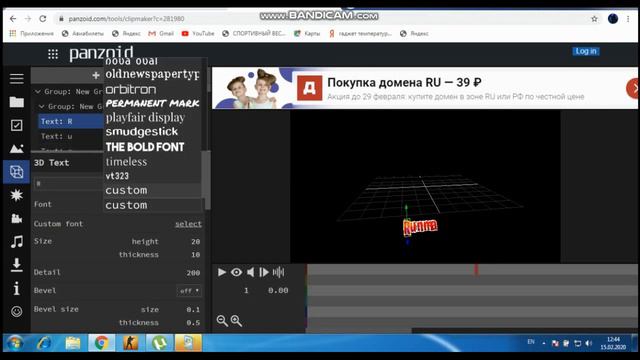Open the smiley face sidebar icon

coord(16,311)
